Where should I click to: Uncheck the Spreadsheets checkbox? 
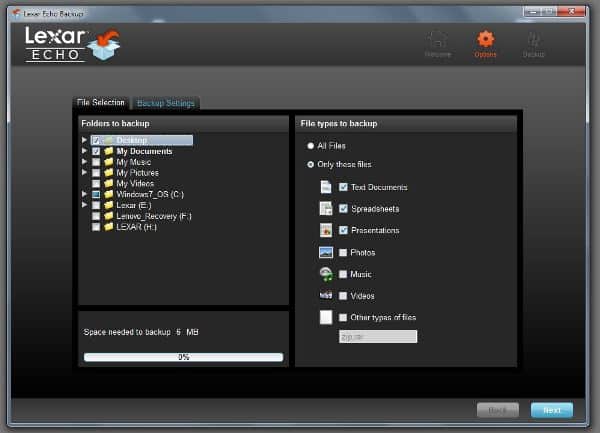tap(343, 208)
